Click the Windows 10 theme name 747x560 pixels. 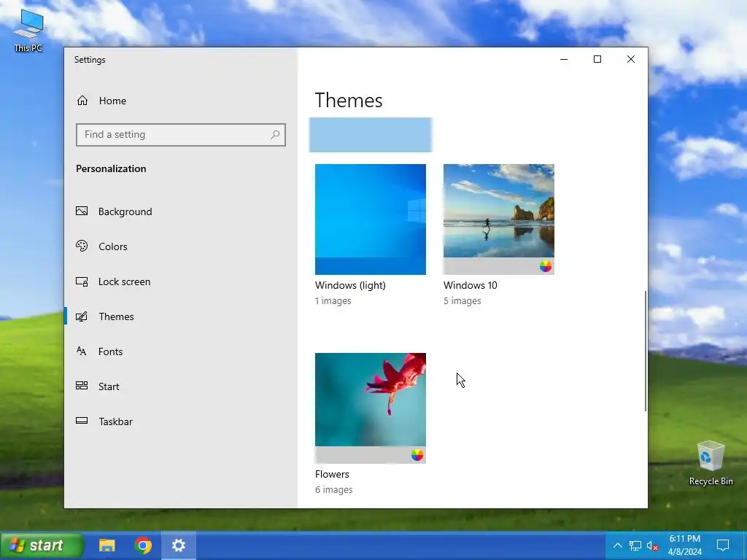471,285
